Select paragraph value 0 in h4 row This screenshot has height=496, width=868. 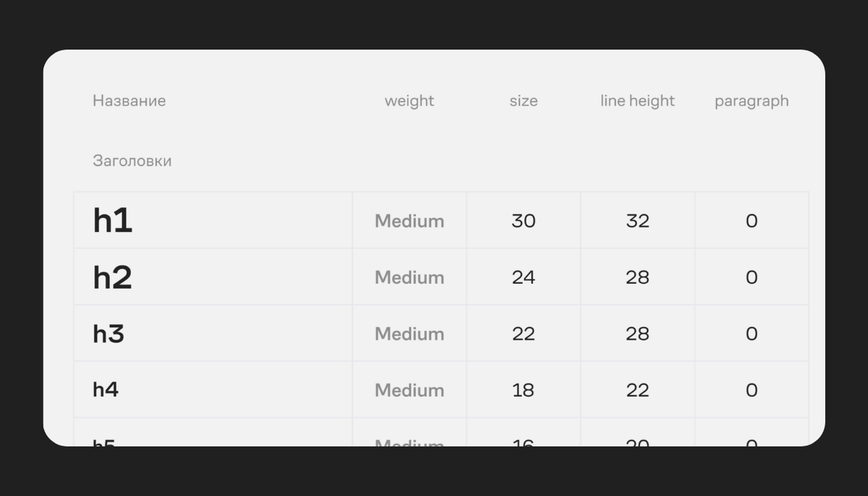(752, 391)
